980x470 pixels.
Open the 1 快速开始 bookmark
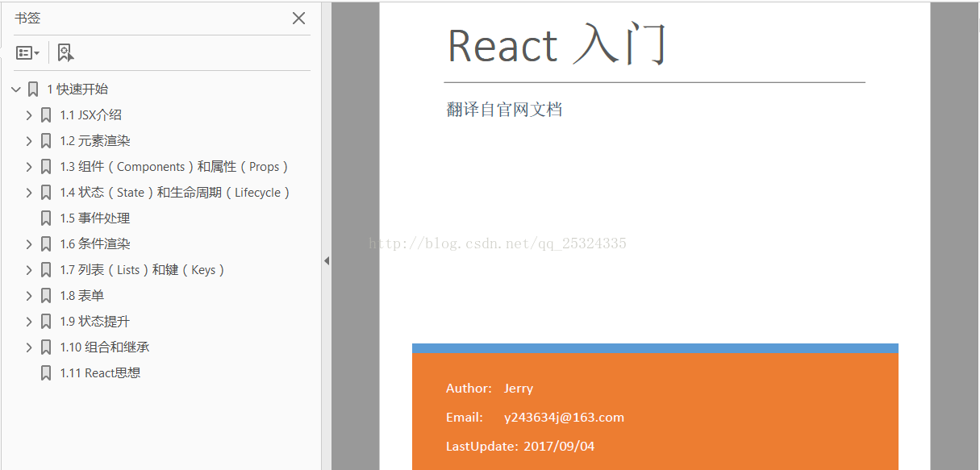[77, 89]
